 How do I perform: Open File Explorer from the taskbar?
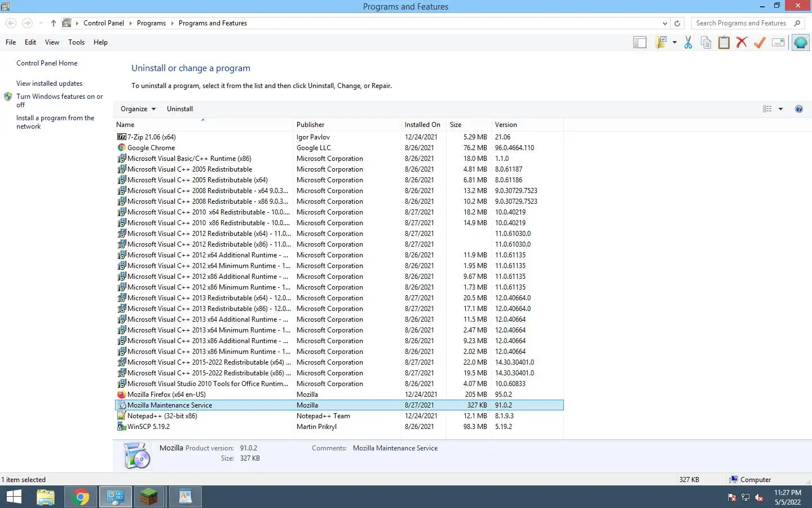pyautogui.click(x=46, y=497)
